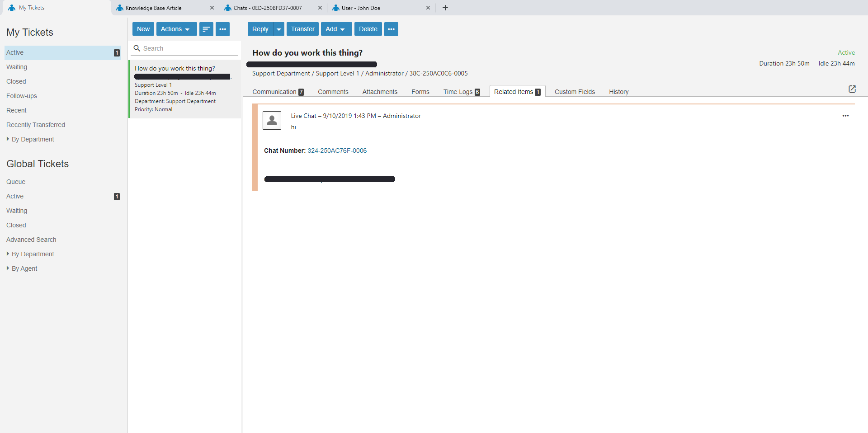This screenshot has width=868, height=433.
Task: Add a new browser tab with plus icon
Action: 445,8
